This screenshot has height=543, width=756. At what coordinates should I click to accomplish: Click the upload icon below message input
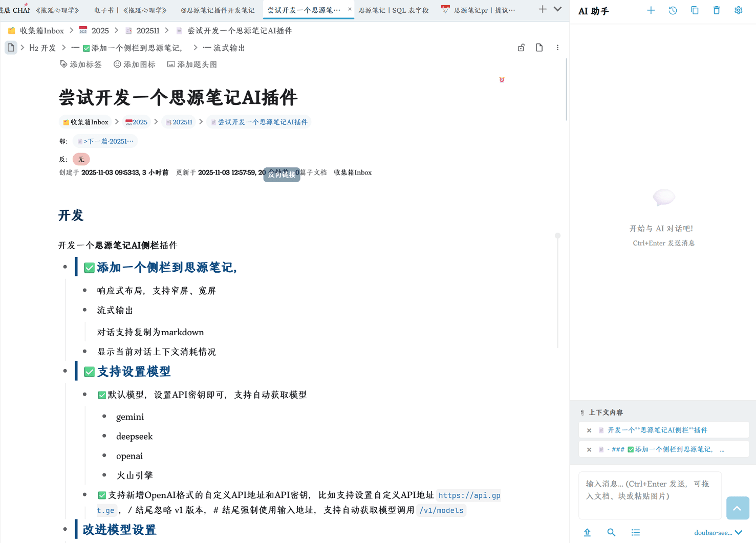pyautogui.click(x=587, y=532)
